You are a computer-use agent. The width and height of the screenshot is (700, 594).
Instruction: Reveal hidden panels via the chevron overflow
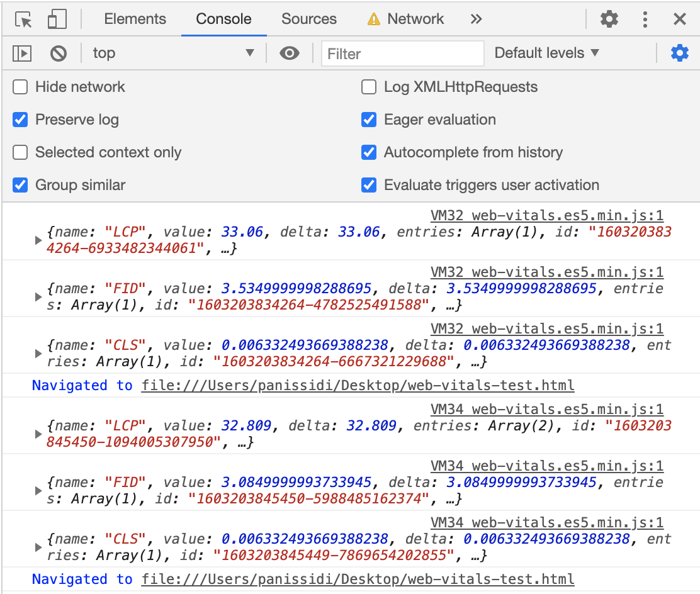coord(476,19)
